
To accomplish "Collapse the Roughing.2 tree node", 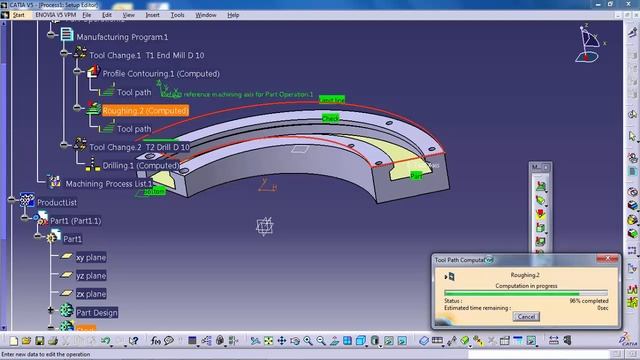I will click(77, 108).
